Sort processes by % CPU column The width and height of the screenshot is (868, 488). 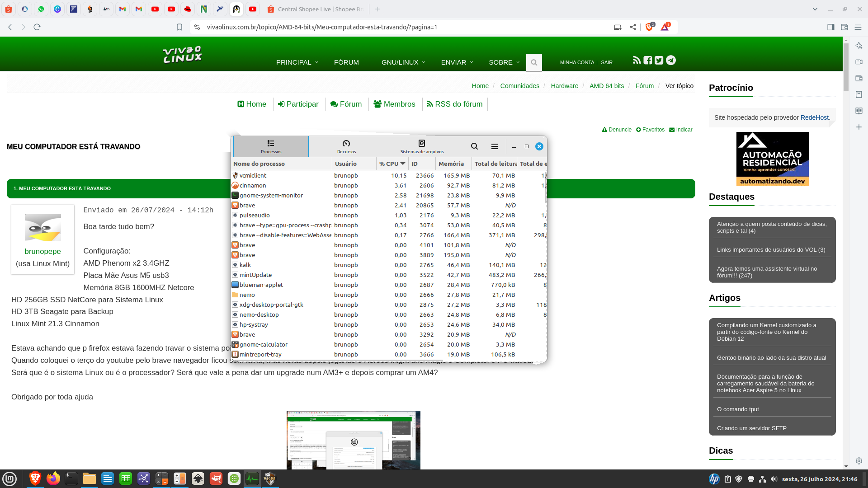(x=392, y=164)
